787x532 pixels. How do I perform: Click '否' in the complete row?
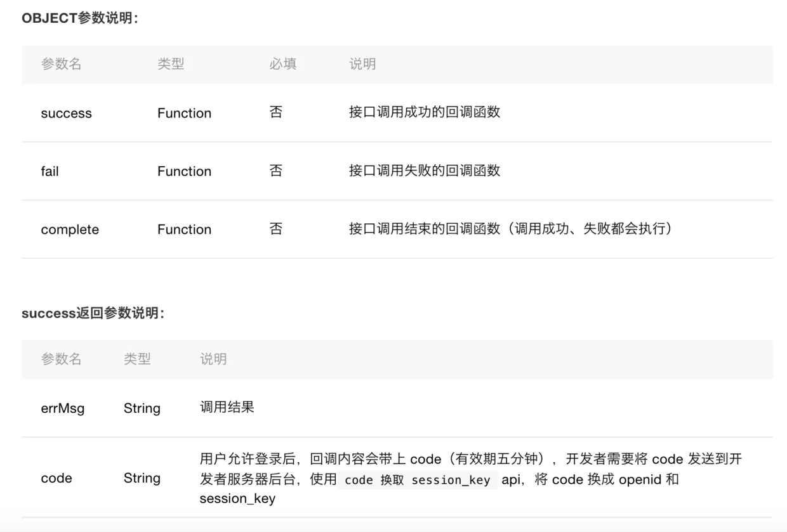click(276, 229)
